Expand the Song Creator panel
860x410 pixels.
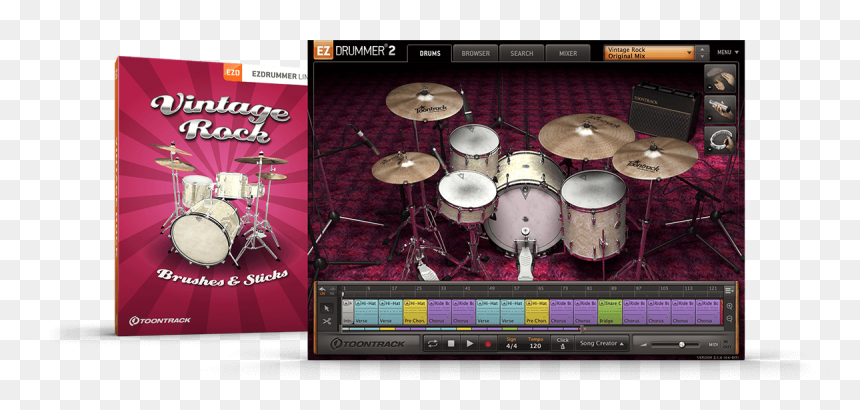tap(602, 344)
